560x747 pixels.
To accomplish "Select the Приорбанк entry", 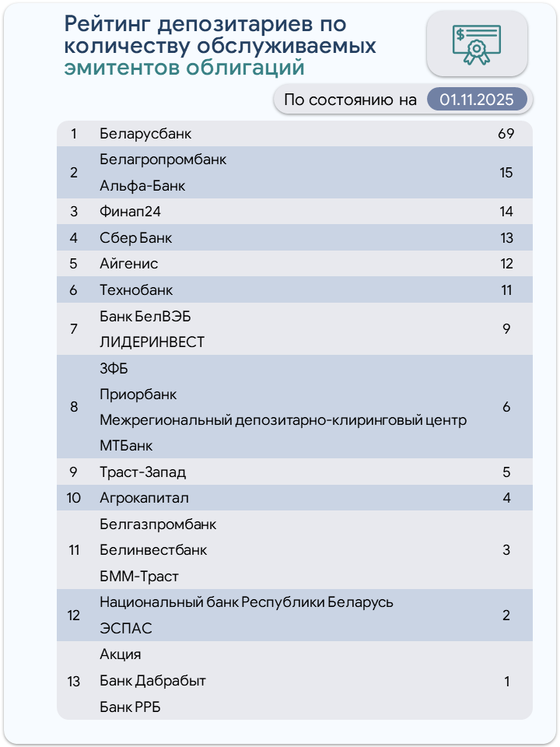I will pyautogui.click(x=138, y=395).
